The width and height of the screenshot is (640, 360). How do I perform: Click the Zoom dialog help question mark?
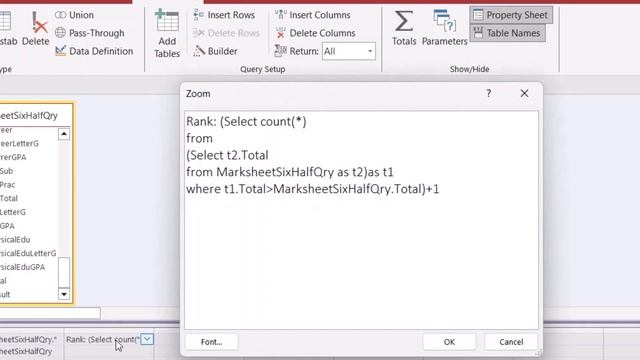point(489,93)
